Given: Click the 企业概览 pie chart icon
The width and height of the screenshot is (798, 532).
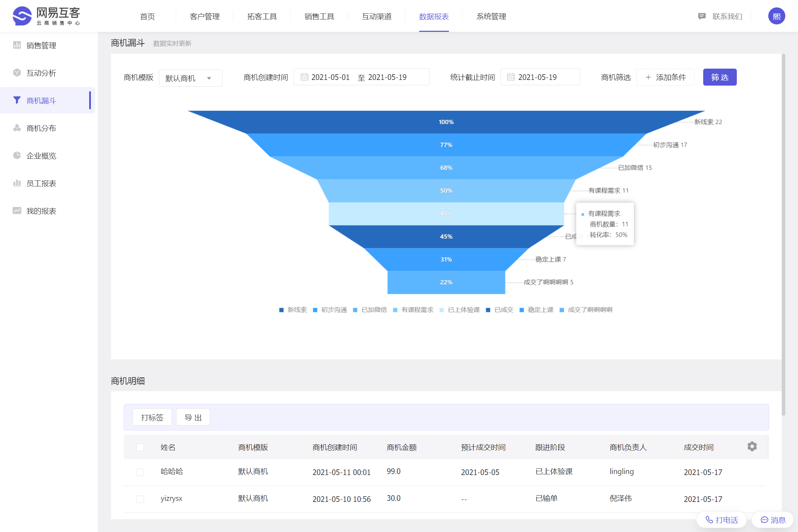Looking at the screenshot, I should [17, 155].
